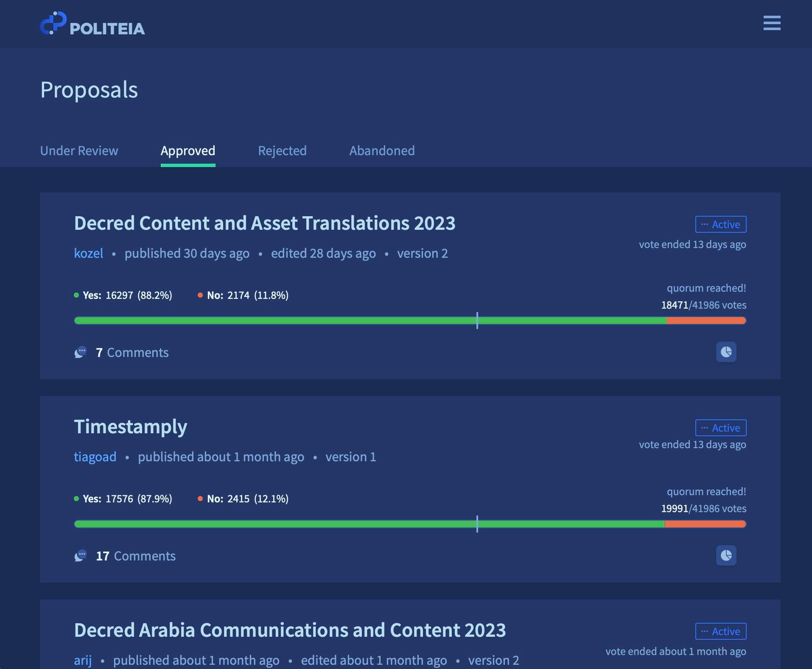This screenshot has height=669, width=812.
Task: Click "vote ended about 1 month ago" text
Action: pos(676,651)
